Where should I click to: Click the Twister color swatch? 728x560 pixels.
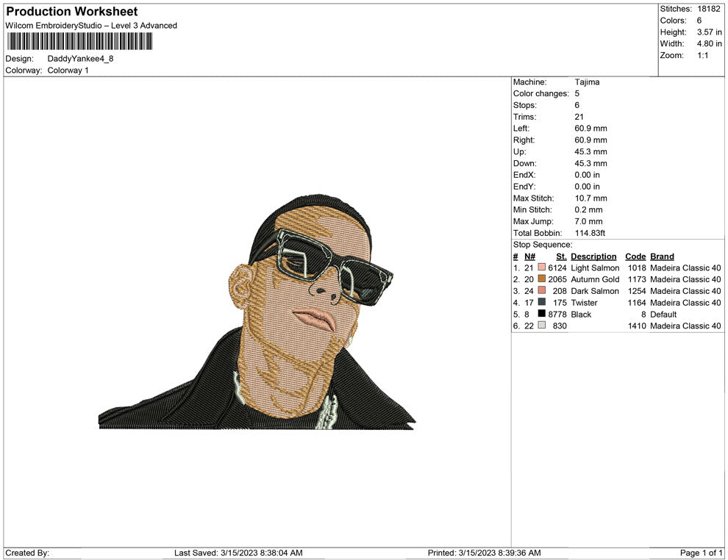pyautogui.click(x=541, y=302)
